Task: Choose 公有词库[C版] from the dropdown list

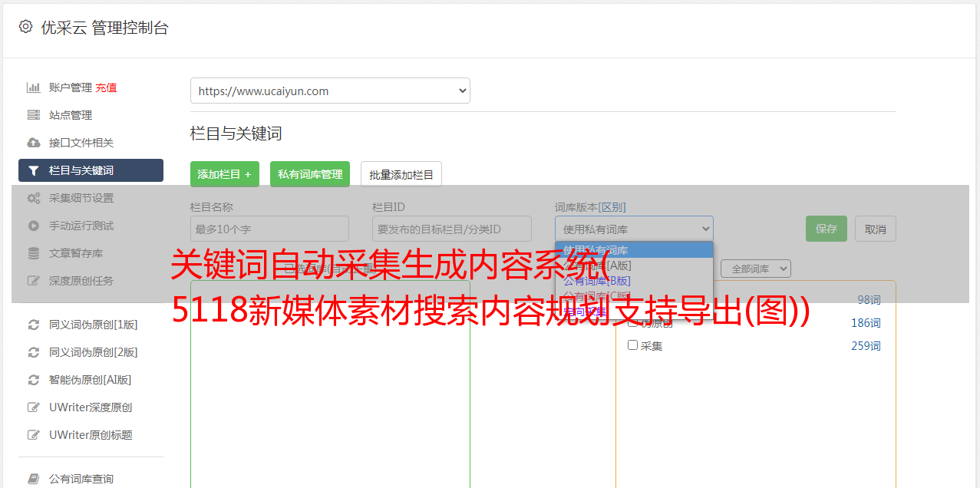Action: click(x=634, y=296)
